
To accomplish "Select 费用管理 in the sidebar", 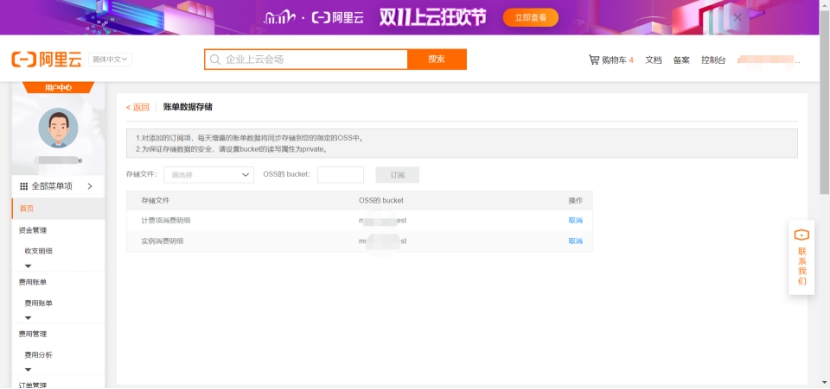I will [33, 334].
